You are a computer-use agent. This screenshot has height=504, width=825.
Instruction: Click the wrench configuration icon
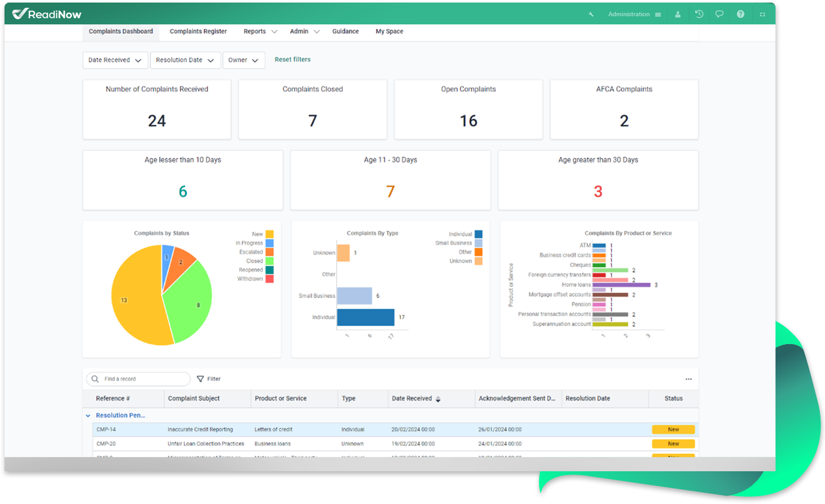591,14
